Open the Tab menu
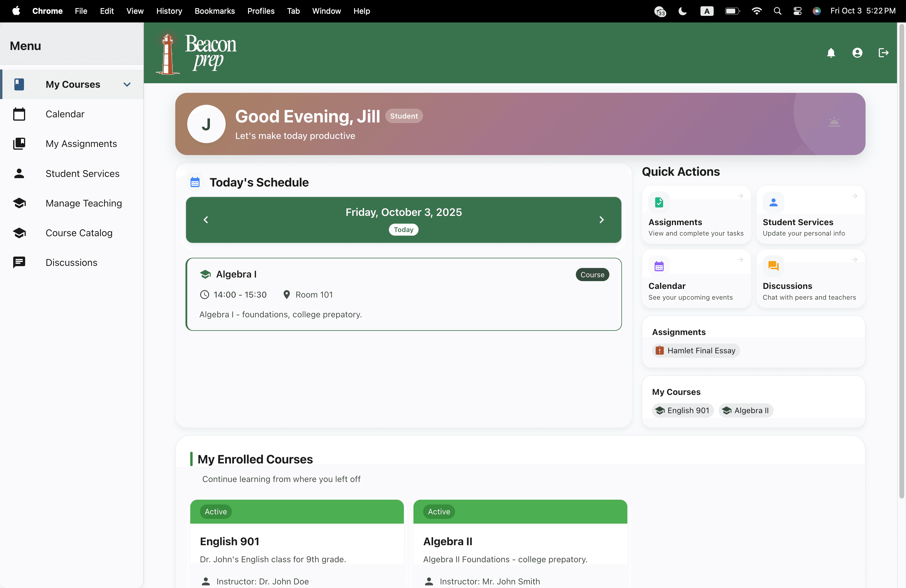The image size is (906, 588). click(293, 11)
